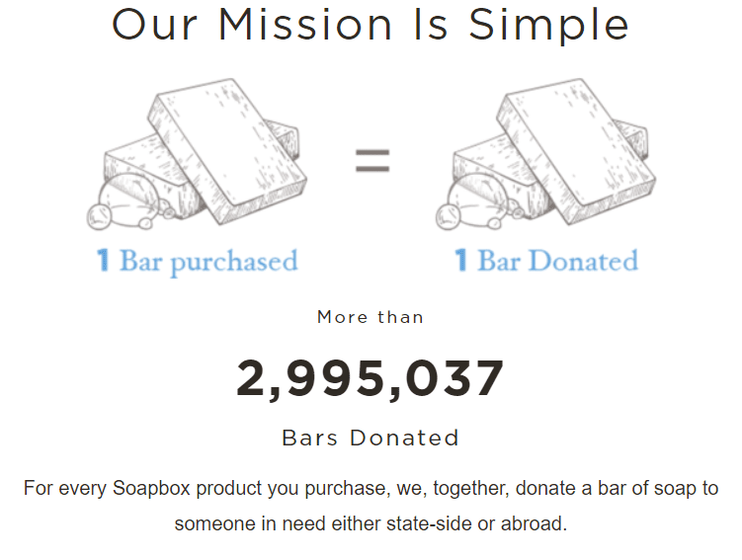This screenshot has height=560, width=742.
Task: Click the 'Our Mission Is Simple' heading
Action: (x=371, y=25)
